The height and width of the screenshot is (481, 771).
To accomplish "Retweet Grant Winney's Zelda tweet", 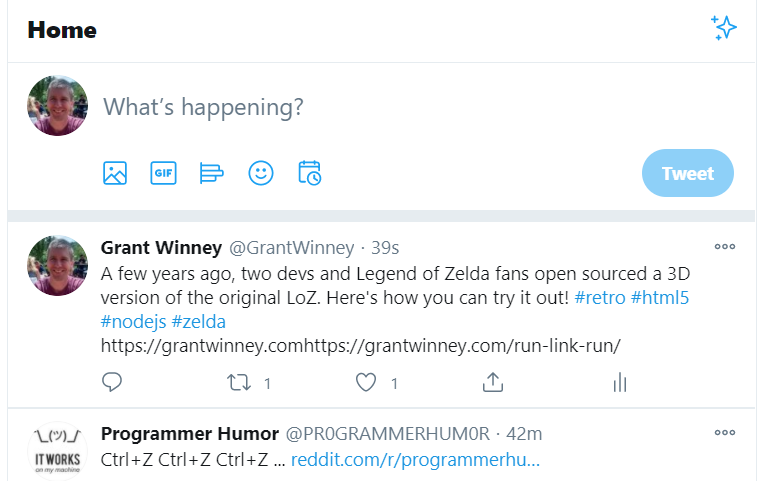I will point(239,383).
